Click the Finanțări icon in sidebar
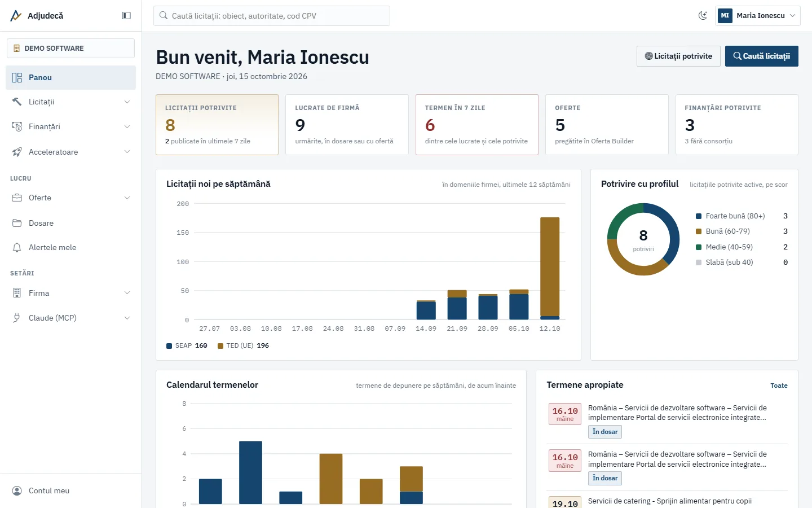The image size is (812, 508). click(x=17, y=126)
